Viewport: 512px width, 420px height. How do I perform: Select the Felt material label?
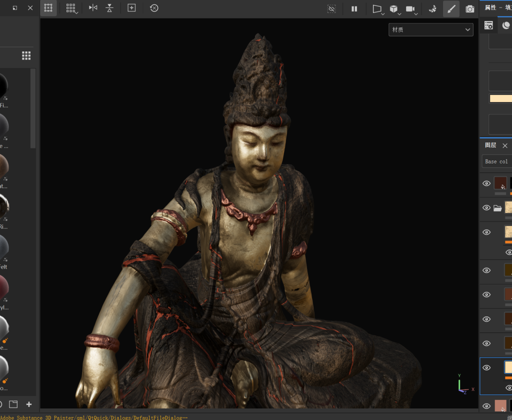(3, 267)
